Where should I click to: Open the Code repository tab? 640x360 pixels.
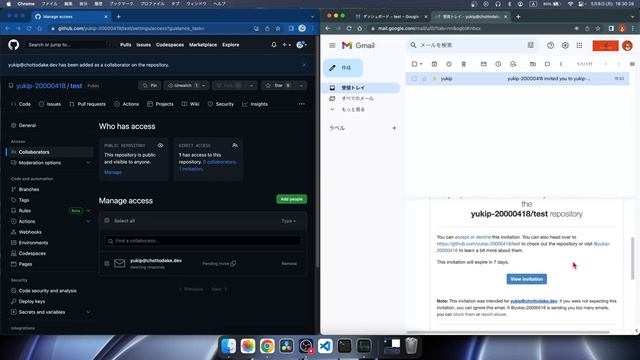coord(21,104)
